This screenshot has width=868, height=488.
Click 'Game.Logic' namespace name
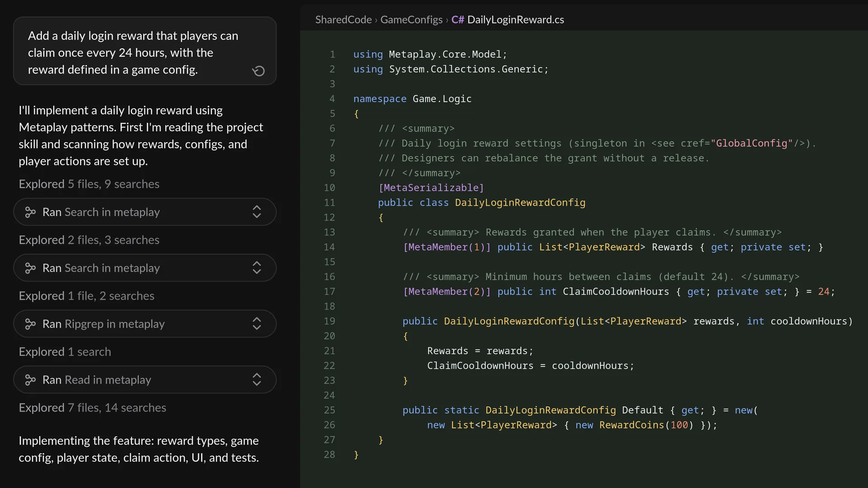[x=442, y=99]
